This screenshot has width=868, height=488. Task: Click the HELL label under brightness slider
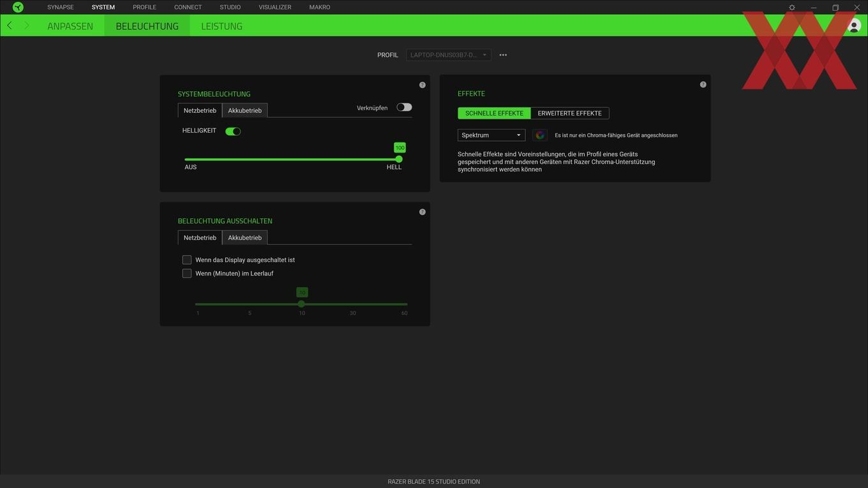tap(394, 167)
